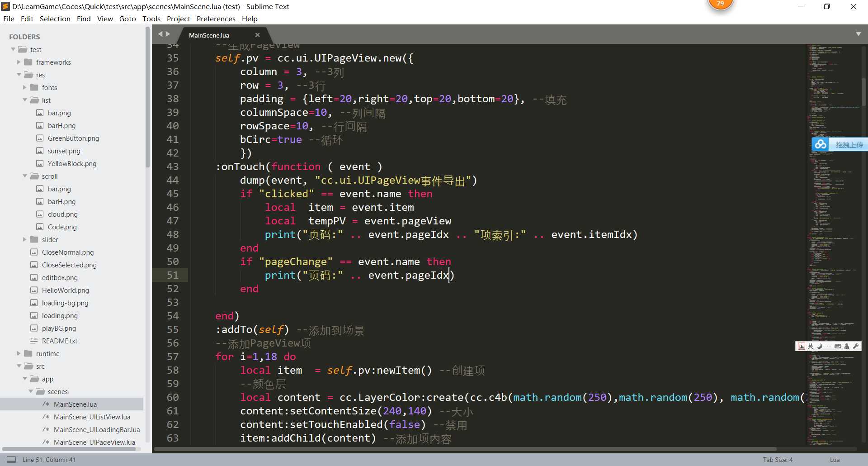Screen dimensions: 868x466
Task: Click the moon icon in IME toolbar
Action: pyautogui.click(x=820, y=346)
